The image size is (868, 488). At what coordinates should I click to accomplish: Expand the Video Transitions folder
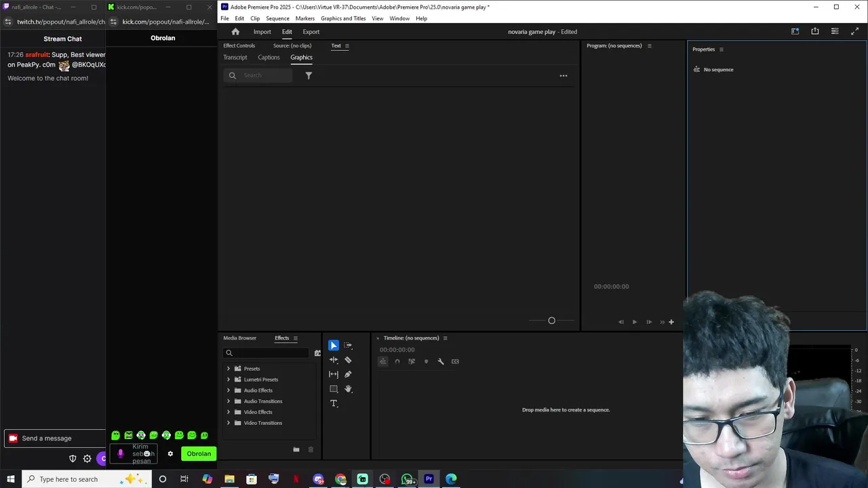pyautogui.click(x=229, y=423)
